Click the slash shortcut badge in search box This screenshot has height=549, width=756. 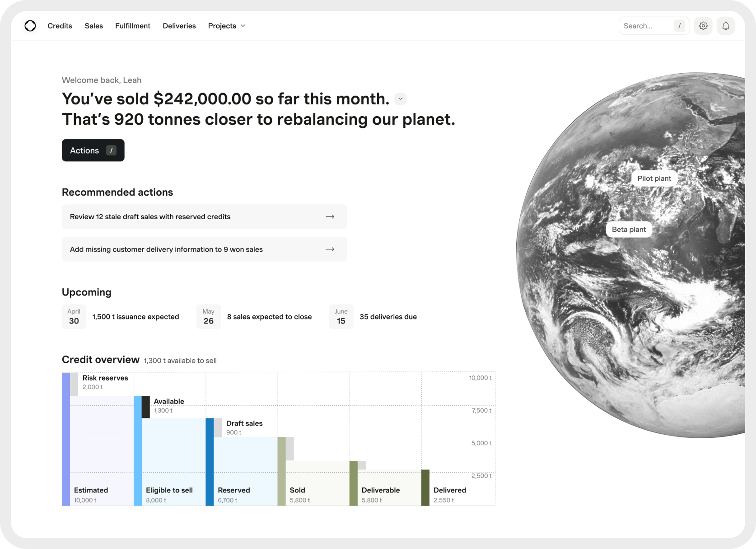679,26
